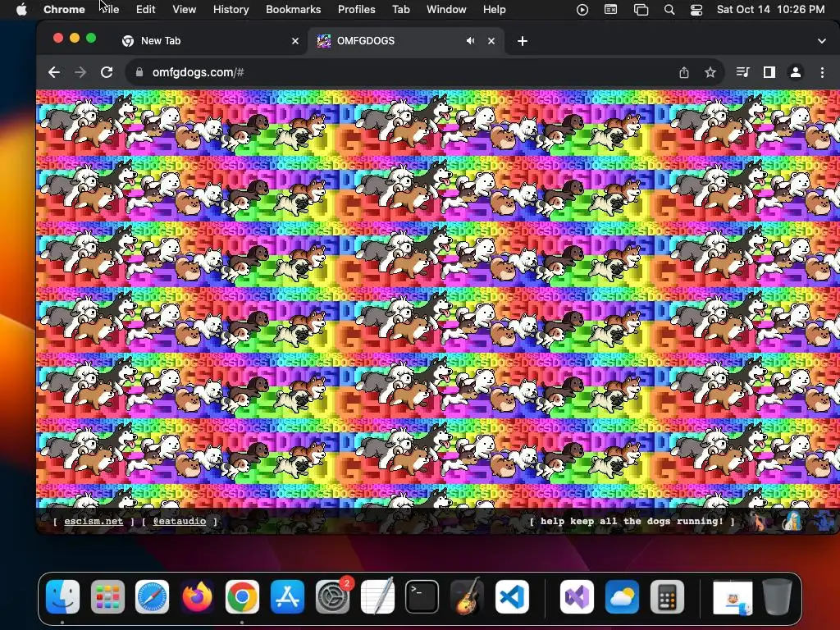This screenshot has width=840, height=630.
Task: Open the media controls icon in toolbar
Action: point(742,72)
